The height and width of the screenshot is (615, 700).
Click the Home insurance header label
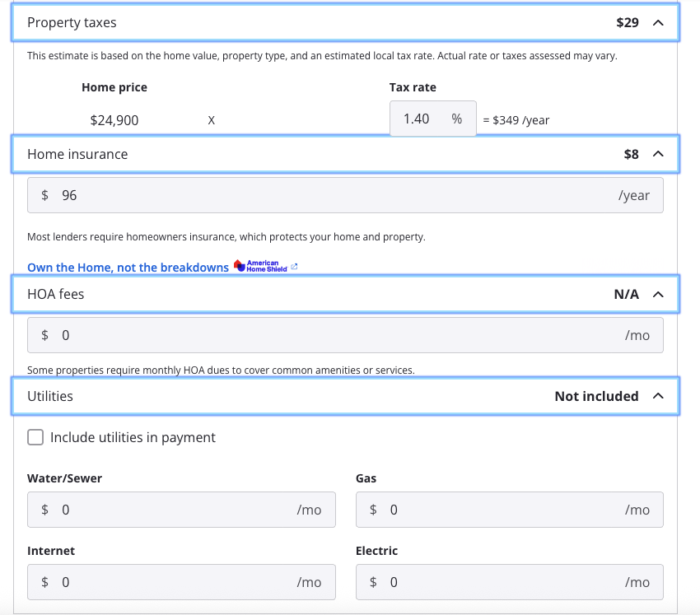pos(77,154)
